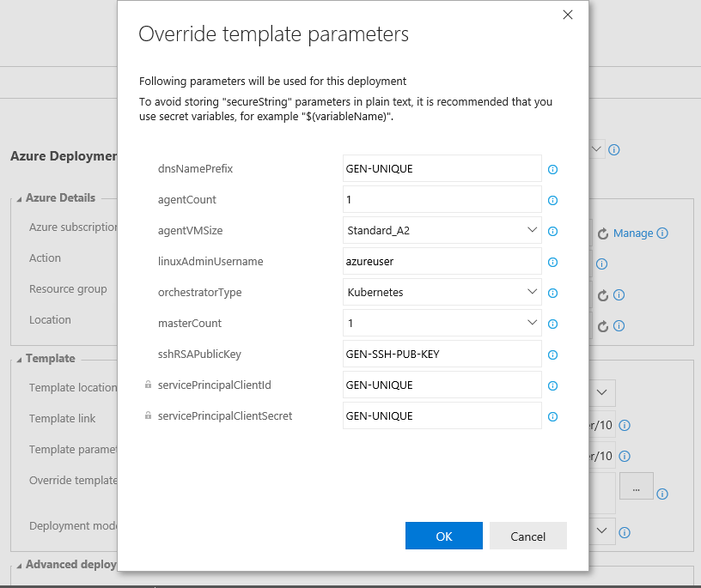Click lock icon next to servicePrincipalClientSecret
The width and height of the screenshot is (701, 588).
[x=148, y=415]
